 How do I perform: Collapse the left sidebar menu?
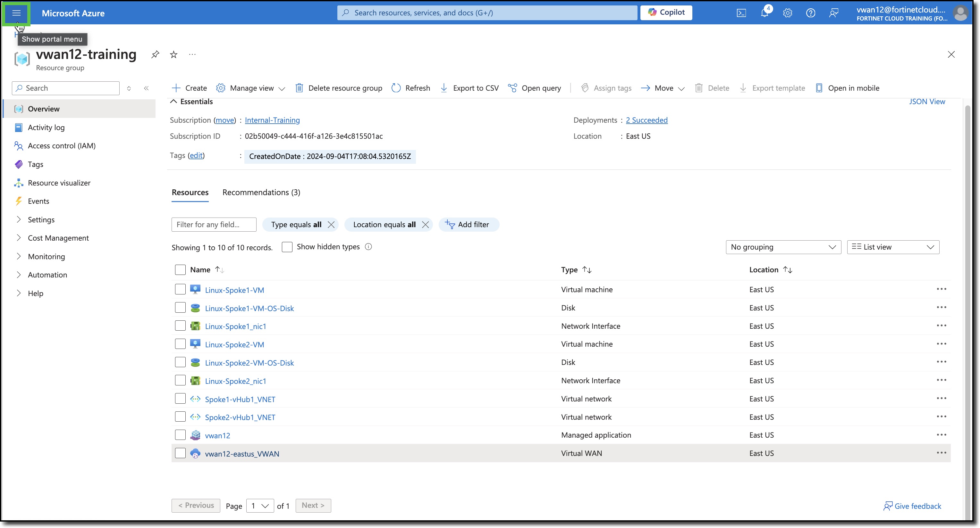click(146, 88)
